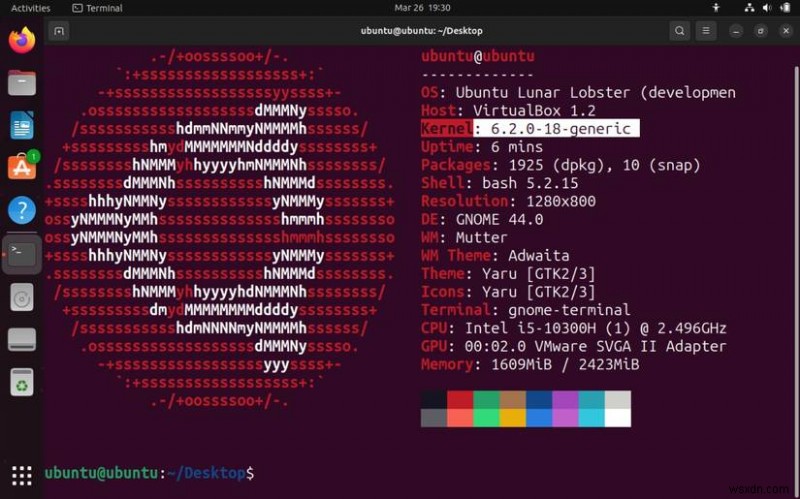Open the Activities overview

[31, 8]
